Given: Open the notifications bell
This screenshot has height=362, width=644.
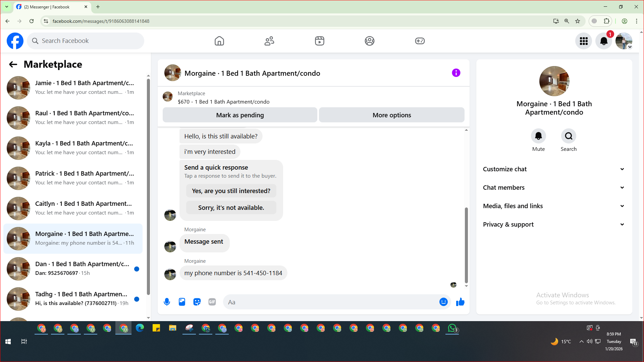Looking at the screenshot, I should (604, 41).
